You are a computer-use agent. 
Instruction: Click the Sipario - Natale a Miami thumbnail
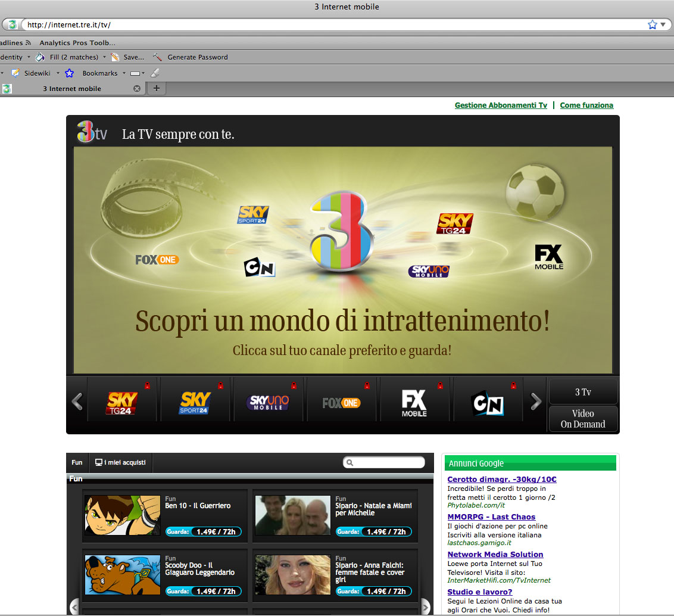tap(293, 515)
